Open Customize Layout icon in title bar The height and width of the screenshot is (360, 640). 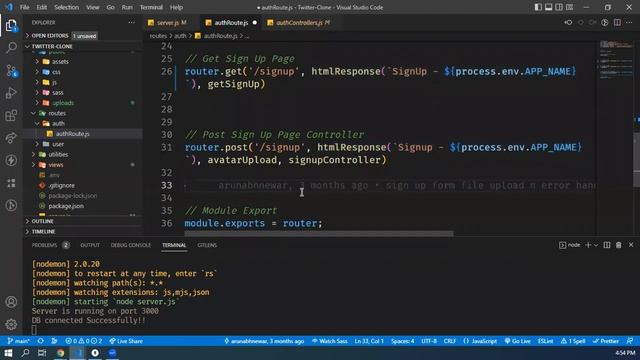coord(569,7)
